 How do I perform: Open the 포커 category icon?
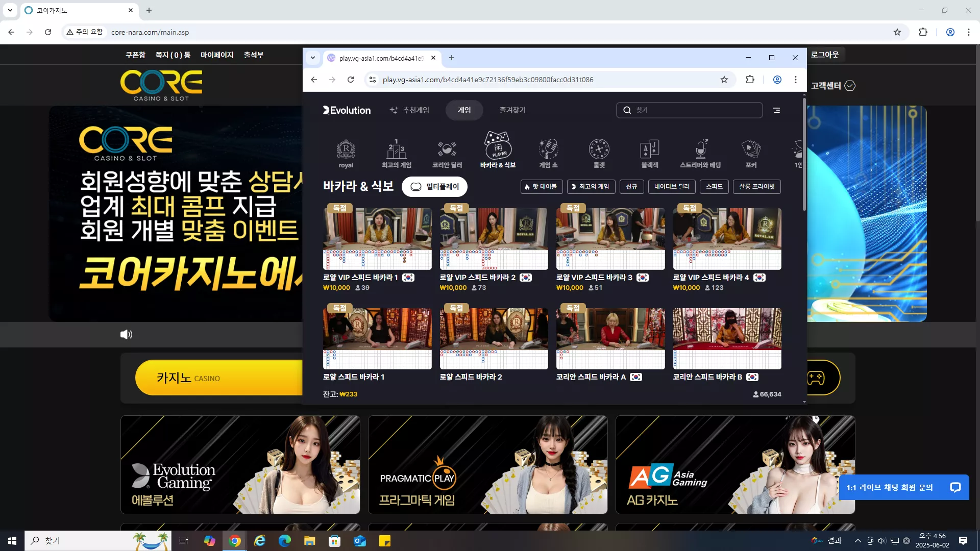point(751,153)
